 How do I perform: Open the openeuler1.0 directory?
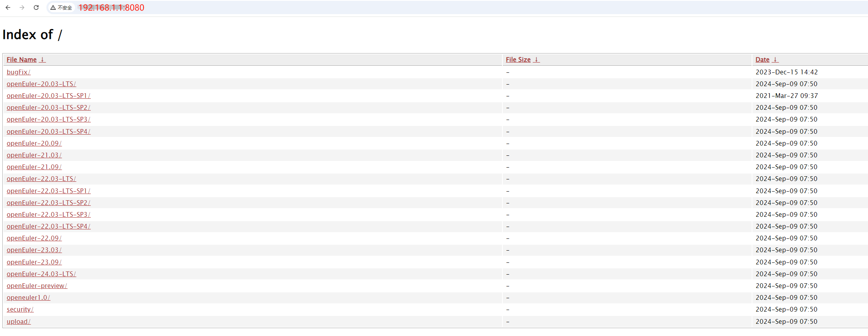click(28, 297)
